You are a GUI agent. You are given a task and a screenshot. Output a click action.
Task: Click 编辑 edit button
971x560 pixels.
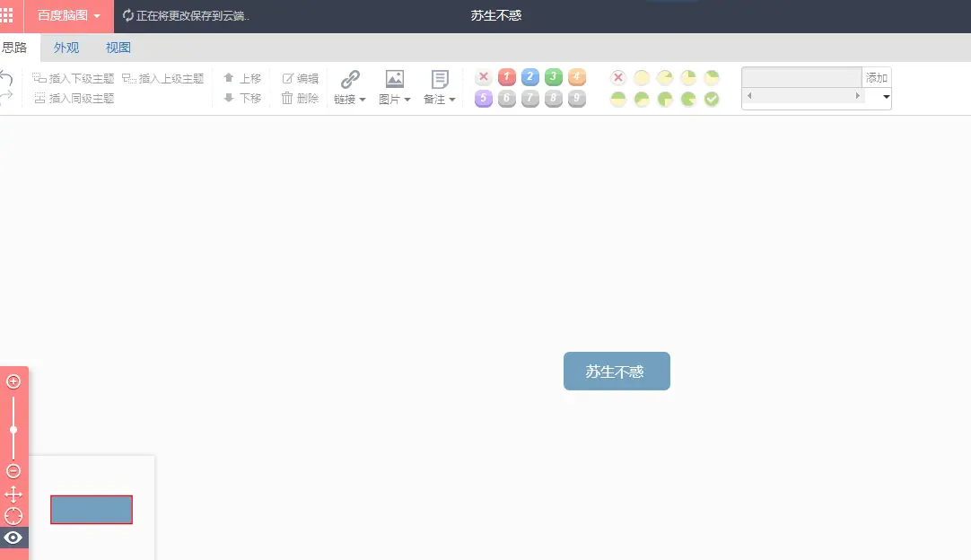tap(300, 78)
